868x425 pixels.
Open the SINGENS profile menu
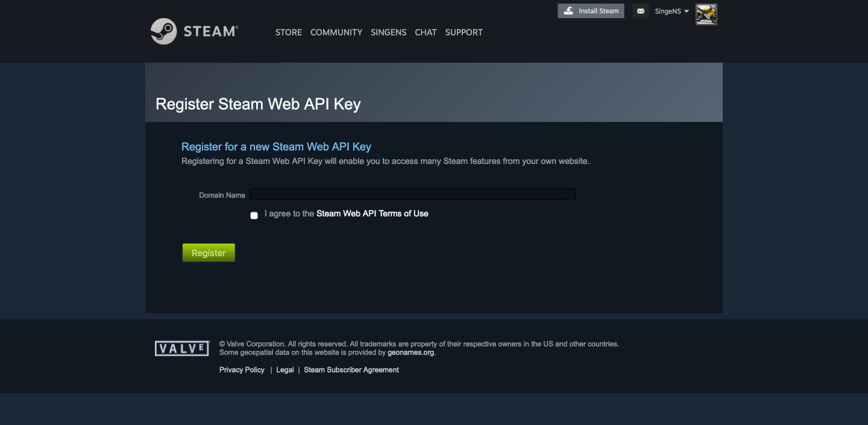[389, 33]
